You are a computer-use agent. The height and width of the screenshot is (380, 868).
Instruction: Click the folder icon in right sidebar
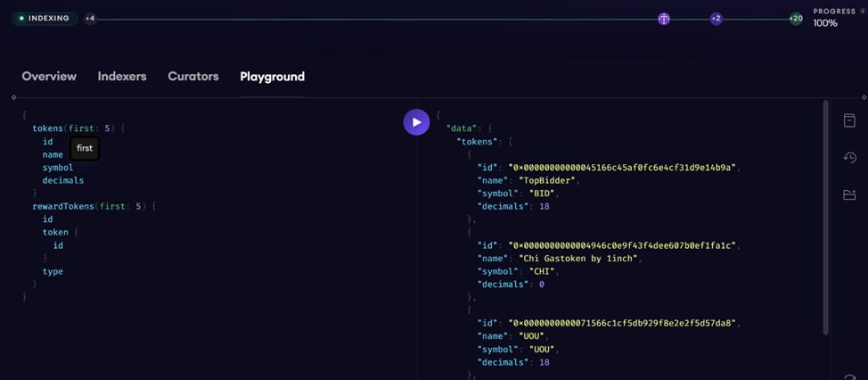click(x=849, y=194)
